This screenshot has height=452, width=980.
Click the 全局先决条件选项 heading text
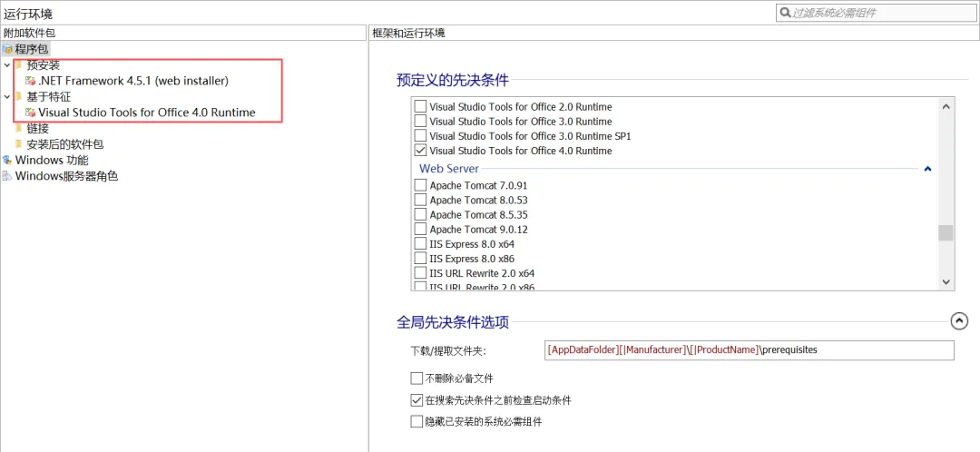tap(453, 322)
